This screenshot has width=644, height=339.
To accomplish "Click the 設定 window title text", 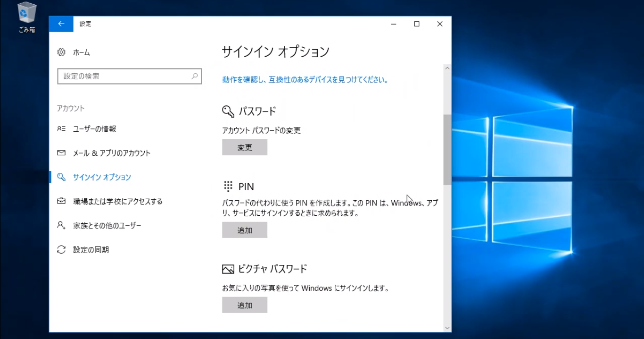I will click(85, 24).
